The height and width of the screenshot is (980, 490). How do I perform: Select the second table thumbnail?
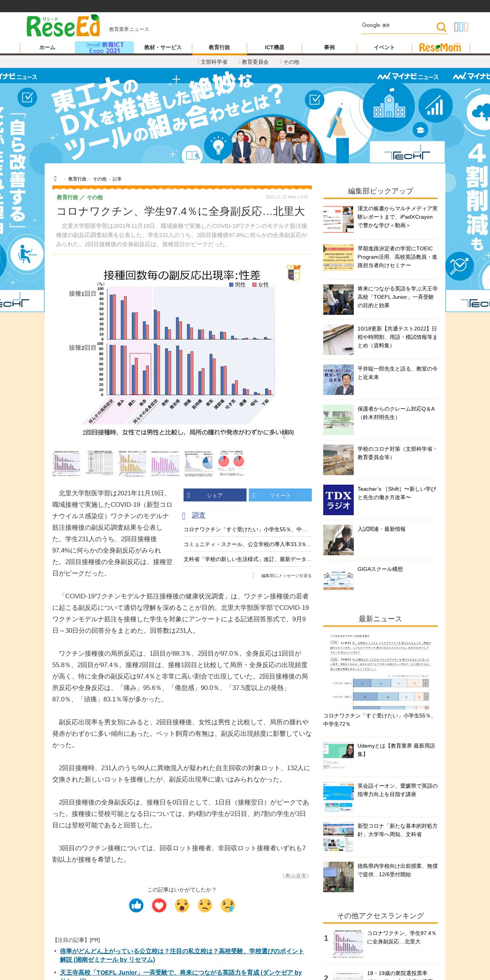(100, 463)
